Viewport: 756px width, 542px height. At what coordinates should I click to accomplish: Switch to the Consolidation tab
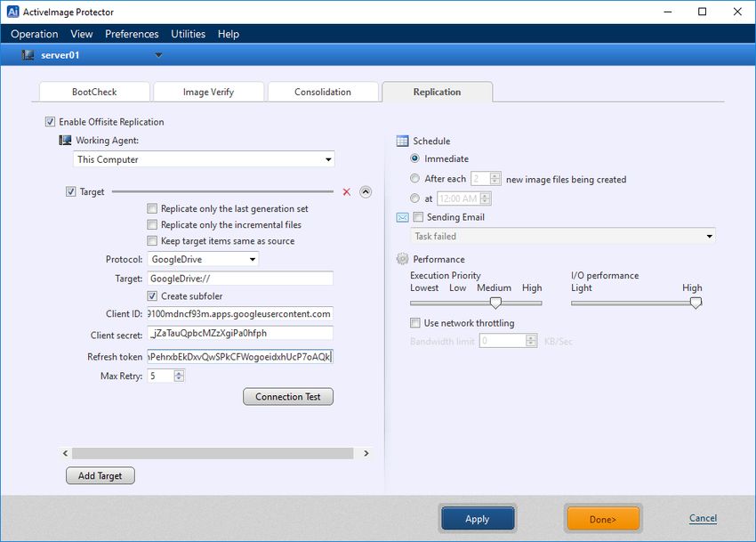coord(323,92)
